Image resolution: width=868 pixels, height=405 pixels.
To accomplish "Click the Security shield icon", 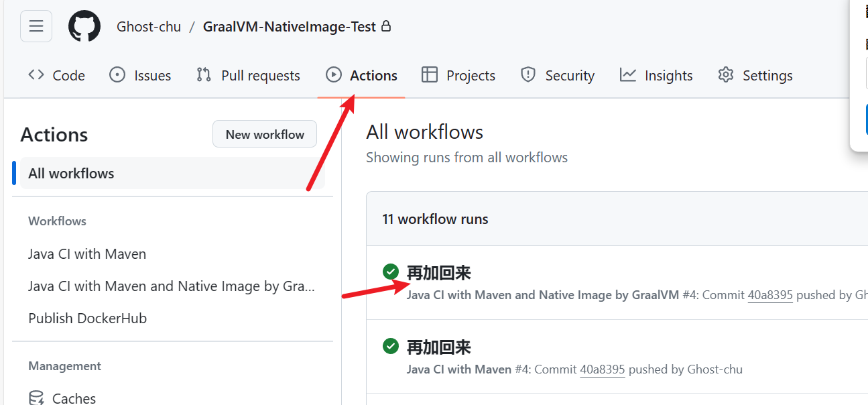I will (x=528, y=74).
